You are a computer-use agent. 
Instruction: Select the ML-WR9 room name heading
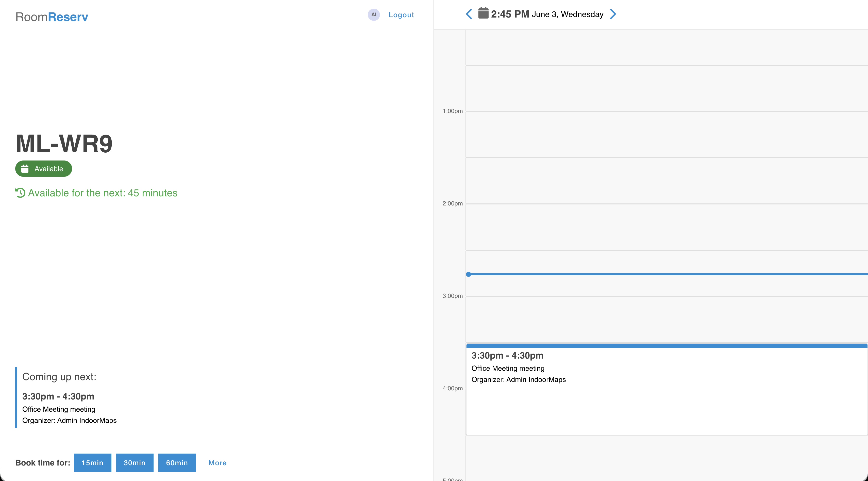coord(64,143)
